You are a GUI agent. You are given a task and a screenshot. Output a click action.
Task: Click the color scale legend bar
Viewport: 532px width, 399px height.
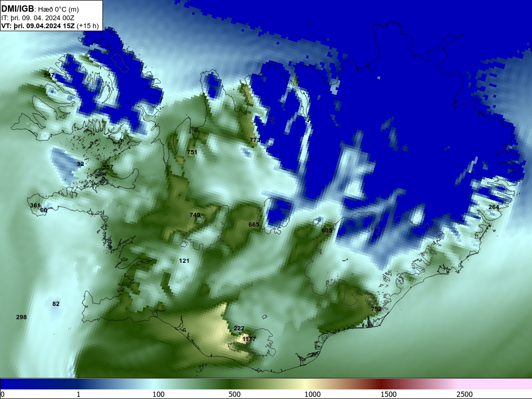[x=266, y=384]
